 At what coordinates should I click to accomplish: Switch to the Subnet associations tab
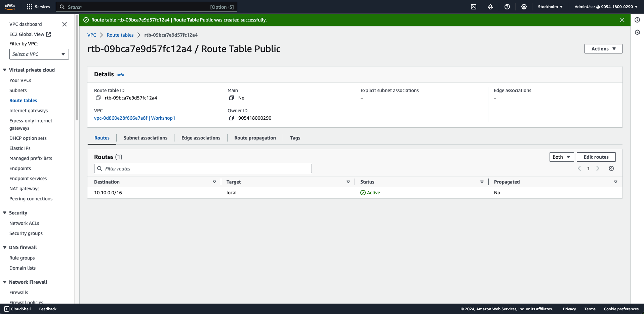tap(145, 138)
